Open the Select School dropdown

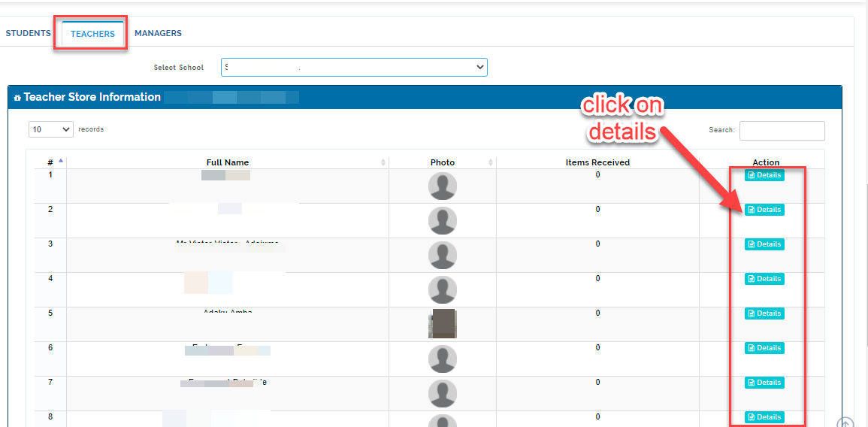(354, 67)
